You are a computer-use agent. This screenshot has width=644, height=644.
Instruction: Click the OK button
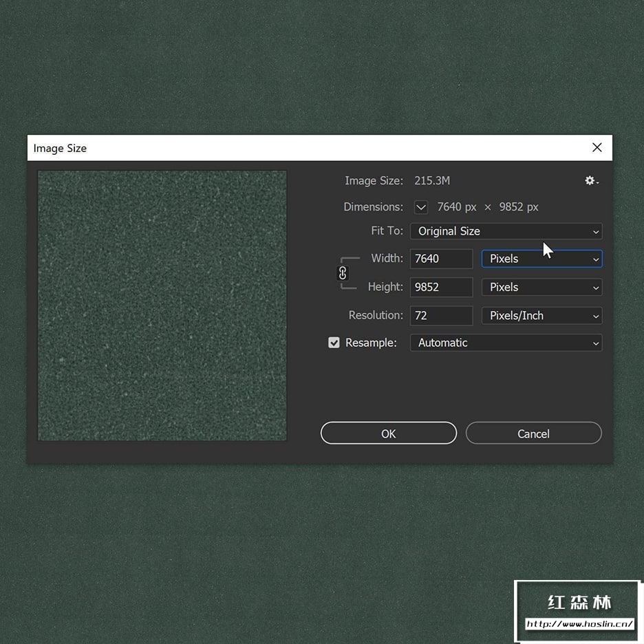pos(389,433)
